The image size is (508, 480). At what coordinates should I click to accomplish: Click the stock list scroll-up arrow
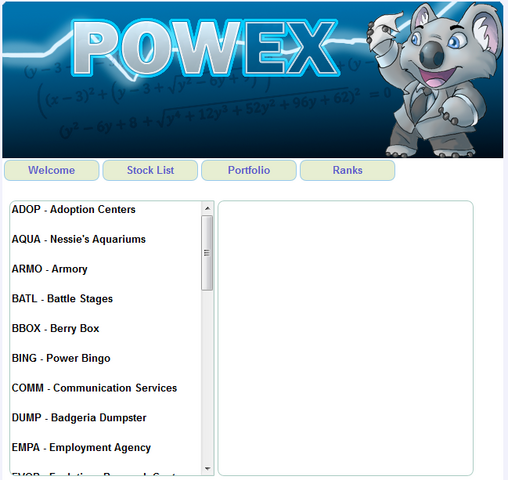click(207, 208)
